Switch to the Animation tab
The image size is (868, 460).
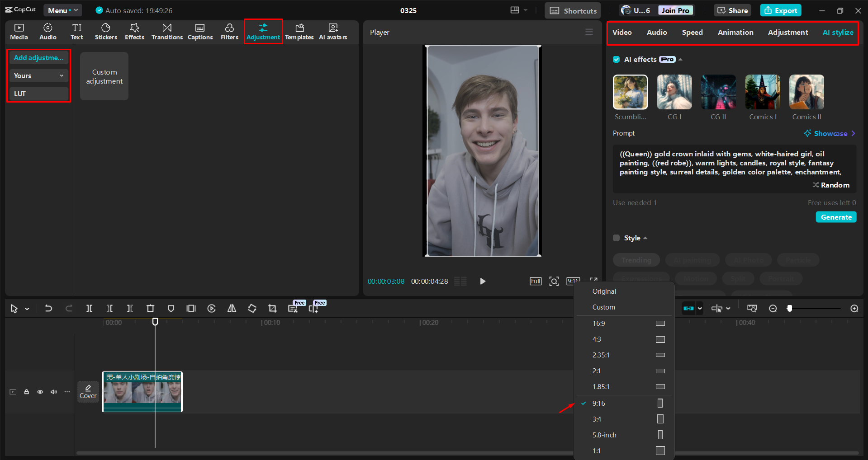735,32
